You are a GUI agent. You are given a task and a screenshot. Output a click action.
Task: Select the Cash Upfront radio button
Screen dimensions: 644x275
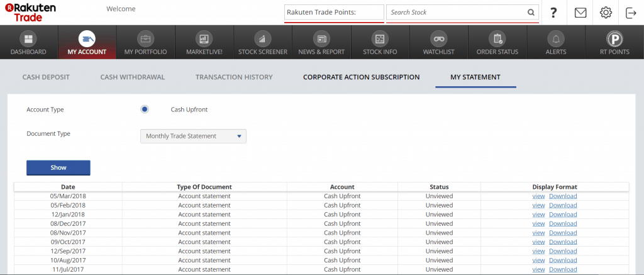(x=144, y=109)
